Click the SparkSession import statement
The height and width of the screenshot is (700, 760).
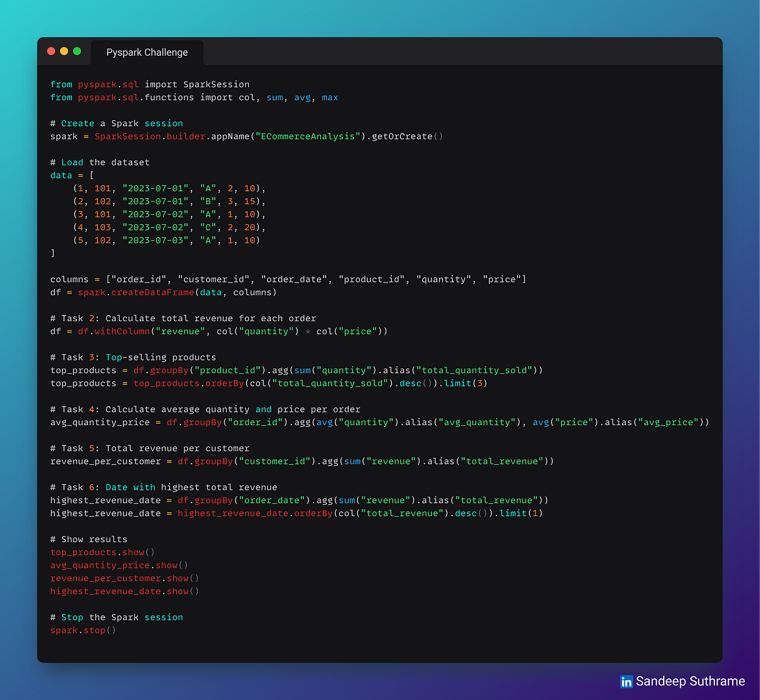[x=149, y=84]
